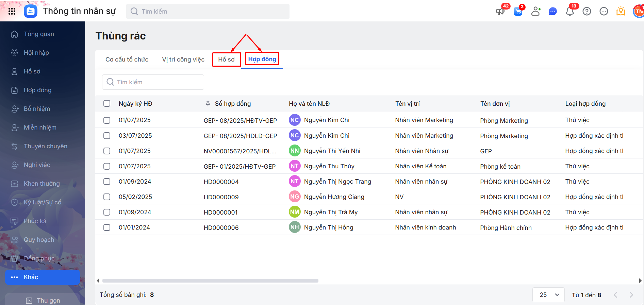This screenshot has width=644, height=305.
Task: Focus the top global Tìm kiếm search box
Action: click(208, 12)
